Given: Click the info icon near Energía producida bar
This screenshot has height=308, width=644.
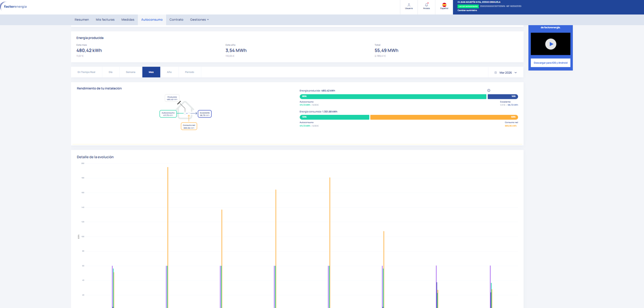Looking at the screenshot, I should tap(488, 90).
